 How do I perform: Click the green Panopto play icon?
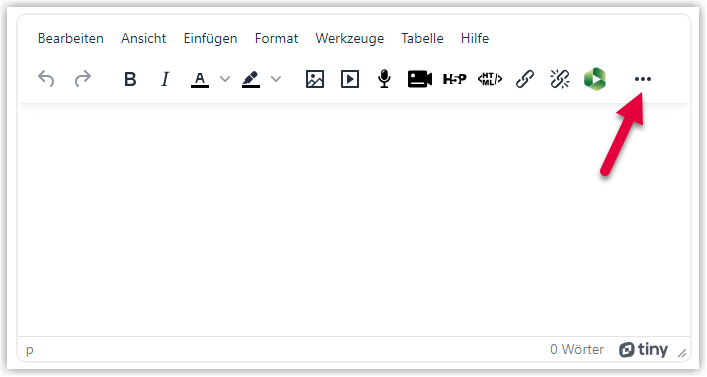coord(595,79)
